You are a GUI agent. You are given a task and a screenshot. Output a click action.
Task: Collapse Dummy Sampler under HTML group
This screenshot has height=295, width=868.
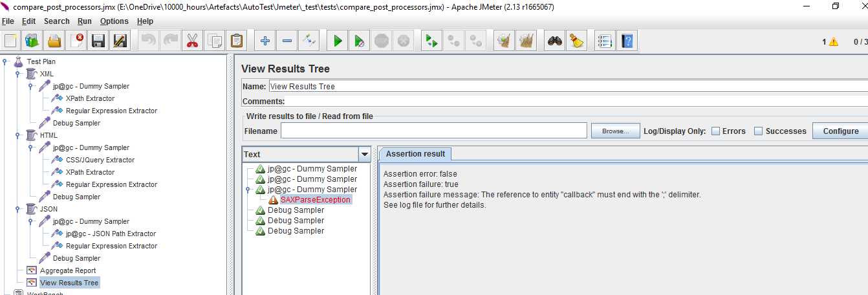(x=31, y=147)
